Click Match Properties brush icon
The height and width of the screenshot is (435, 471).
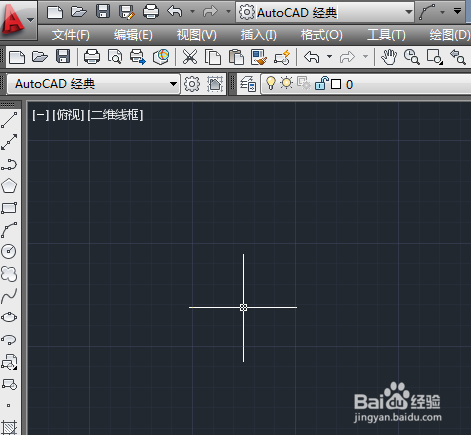pyautogui.click(x=259, y=57)
